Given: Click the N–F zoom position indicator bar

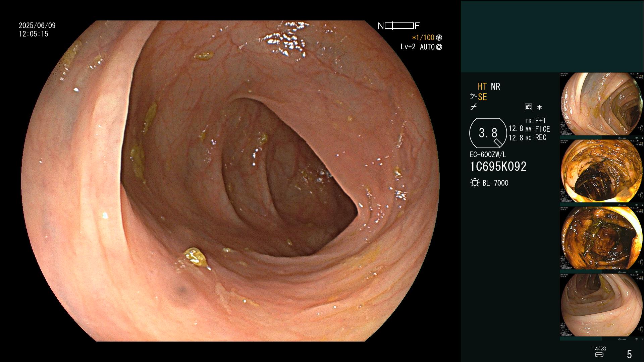Looking at the screenshot, I should 399,26.
